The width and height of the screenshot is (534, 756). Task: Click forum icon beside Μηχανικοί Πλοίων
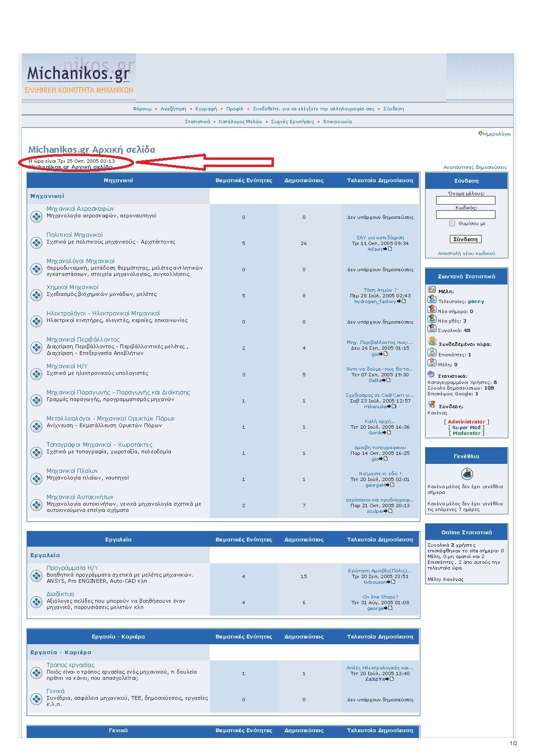(37, 479)
